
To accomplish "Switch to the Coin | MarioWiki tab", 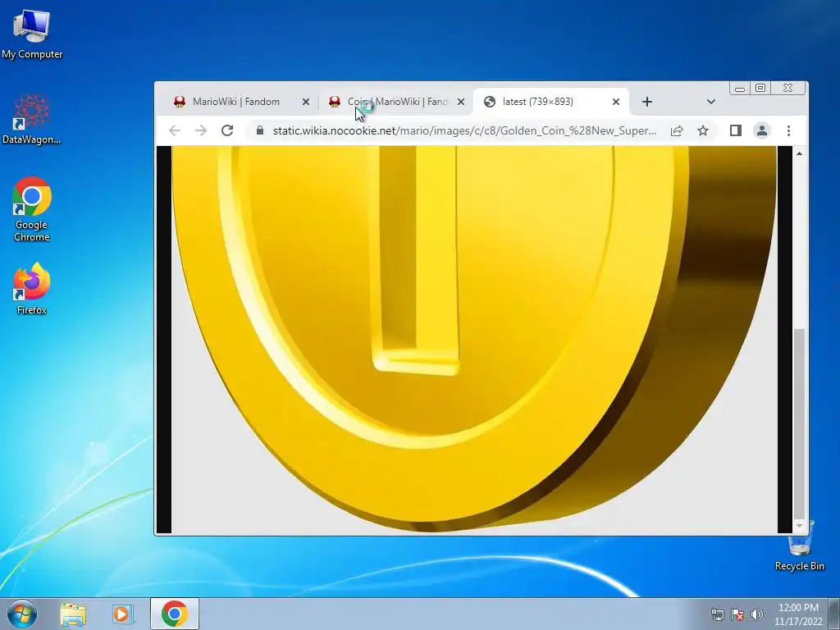I will [395, 102].
